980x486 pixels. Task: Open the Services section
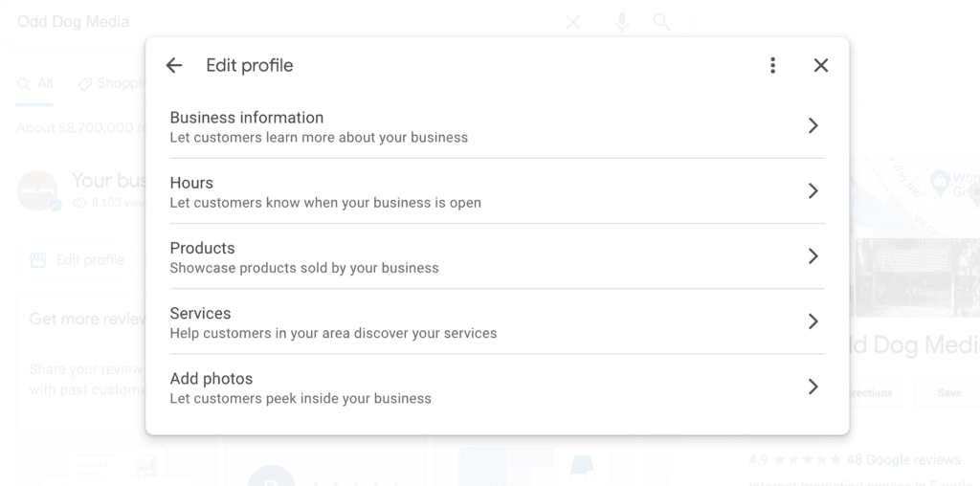point(497,321)
